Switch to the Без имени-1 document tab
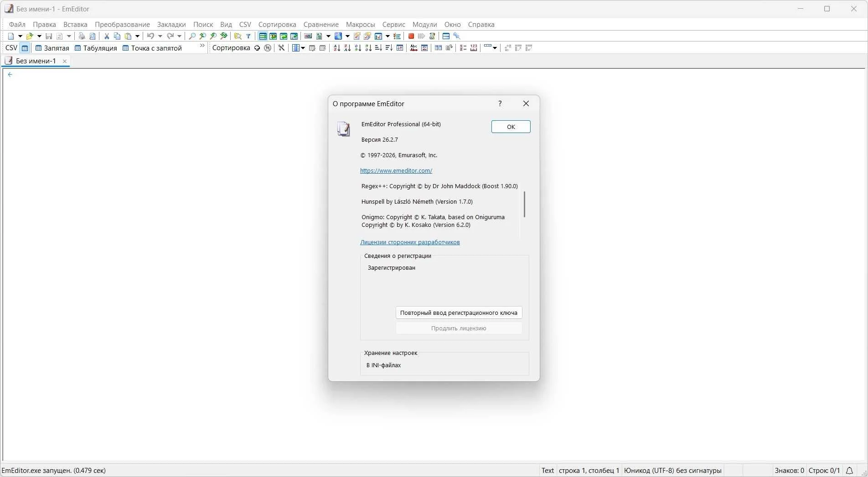868x477 pixels. (x=36, y=61)
